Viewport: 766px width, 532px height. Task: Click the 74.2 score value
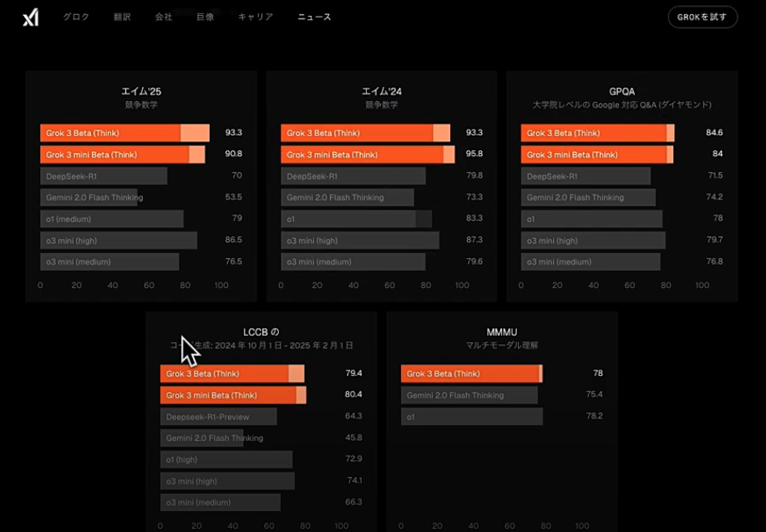714,197
